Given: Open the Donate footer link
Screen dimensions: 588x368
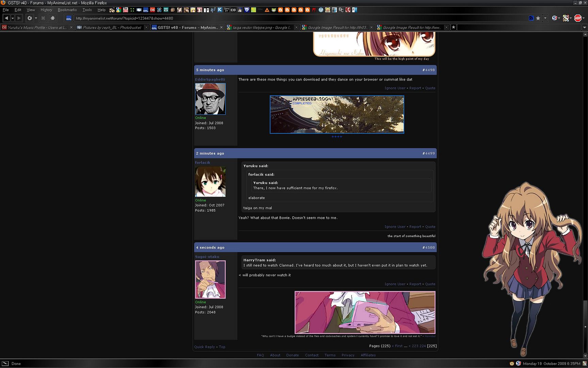Looking at the screenshot, I should click(292, 355).
